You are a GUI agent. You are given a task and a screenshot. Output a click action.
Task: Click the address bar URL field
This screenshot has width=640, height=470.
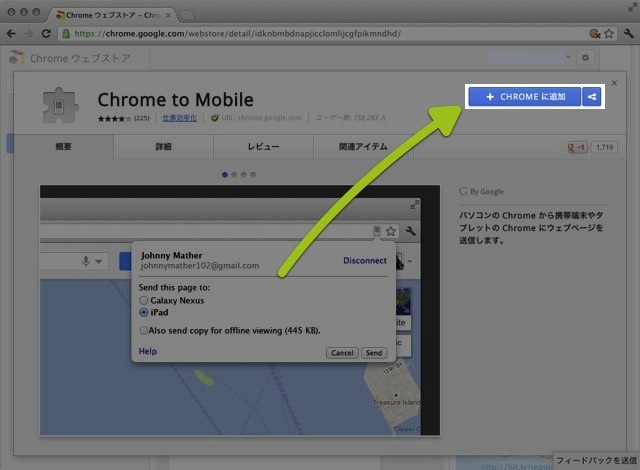[322, 33]
